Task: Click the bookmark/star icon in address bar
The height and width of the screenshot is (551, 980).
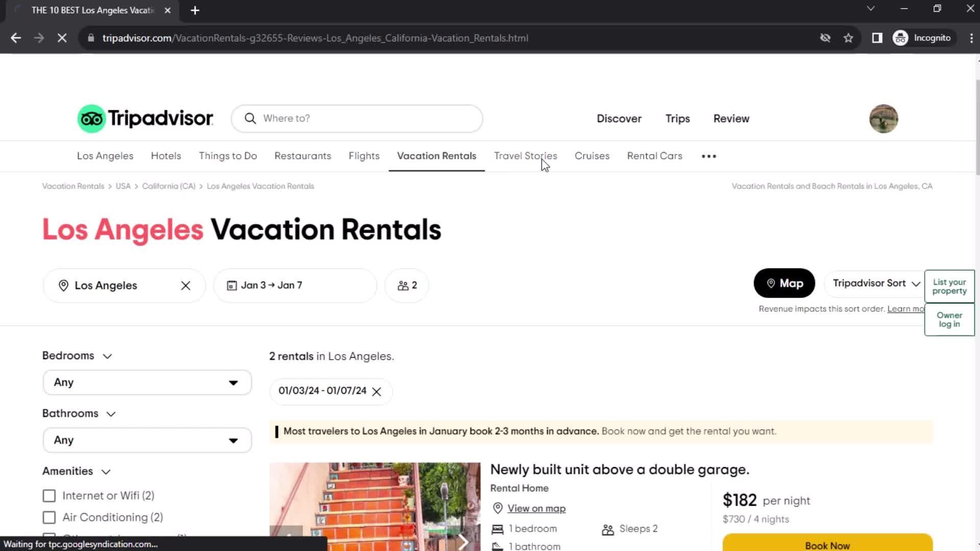Action: [849, 38]
